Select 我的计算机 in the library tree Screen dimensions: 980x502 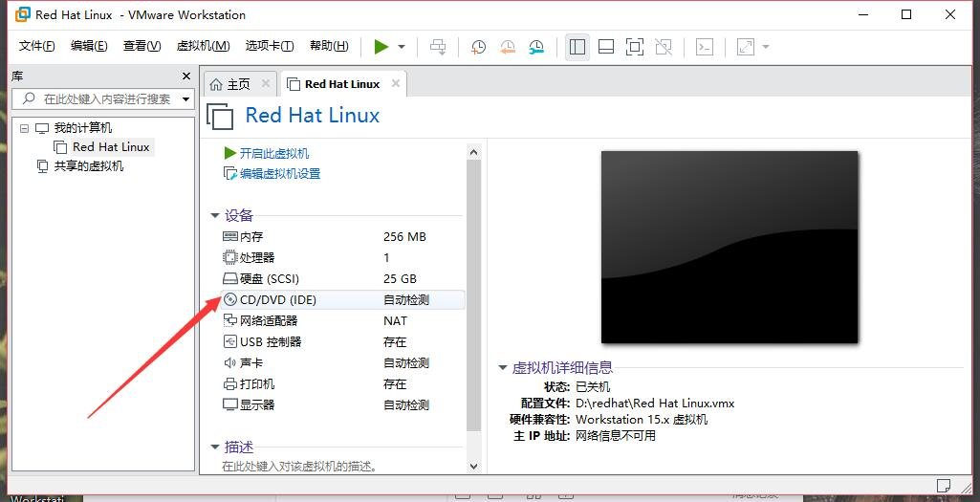(x=83, y=128)
